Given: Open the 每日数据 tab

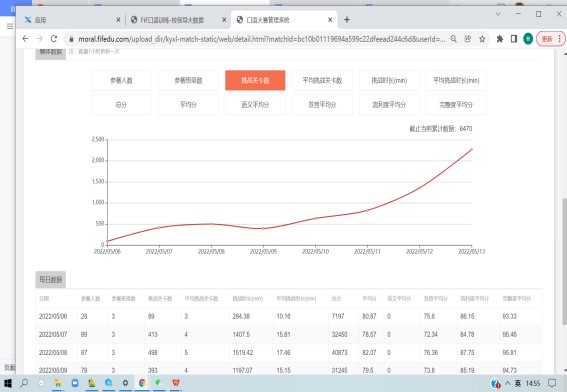Looking at the screenshot, I should point(51,280).
